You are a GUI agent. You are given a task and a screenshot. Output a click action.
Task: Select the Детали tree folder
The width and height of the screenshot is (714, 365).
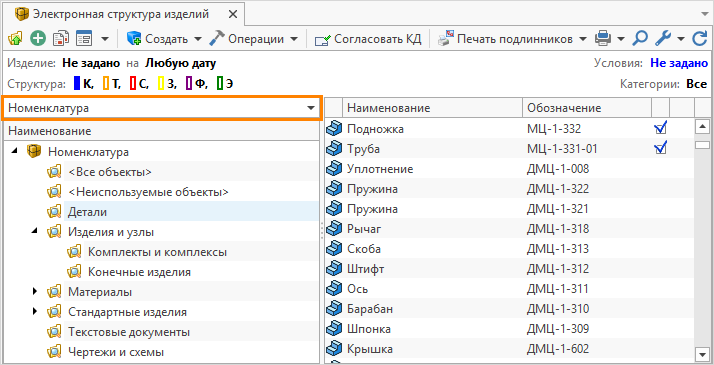(x=87, y=212)
